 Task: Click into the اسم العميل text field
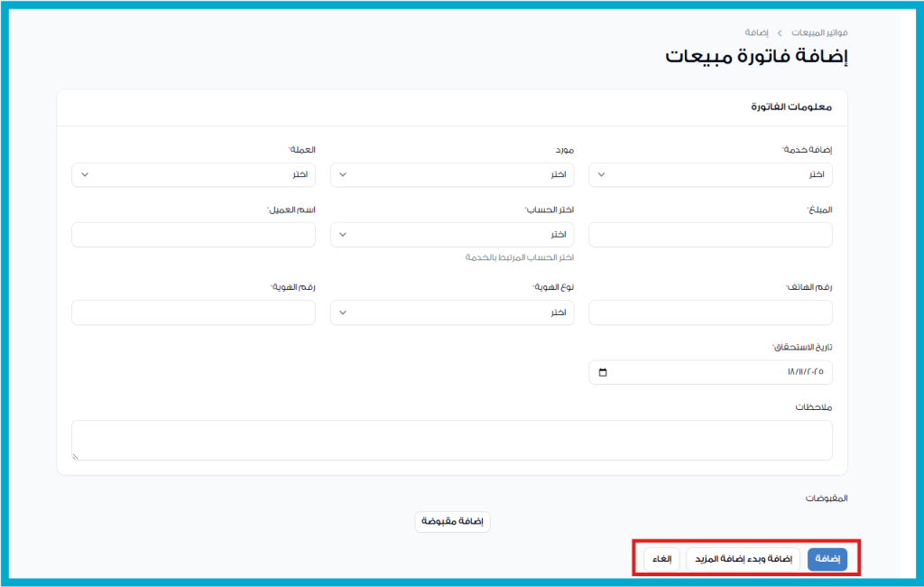(193, 235)
